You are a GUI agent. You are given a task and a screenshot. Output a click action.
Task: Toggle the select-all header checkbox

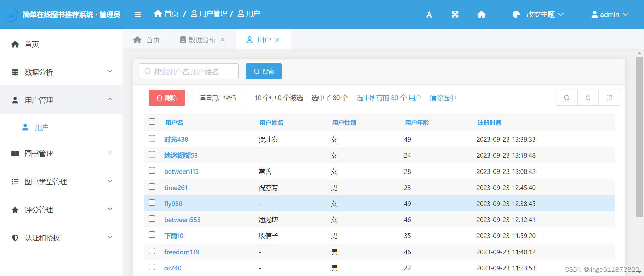click(152, 122)
